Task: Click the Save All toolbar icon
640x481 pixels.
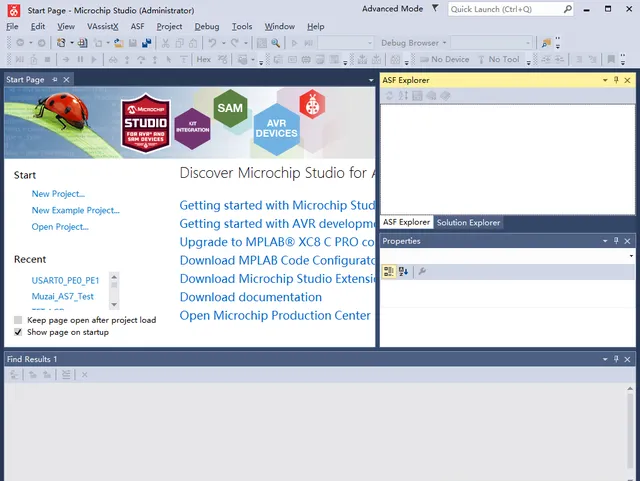Action: tap(147, 43)
